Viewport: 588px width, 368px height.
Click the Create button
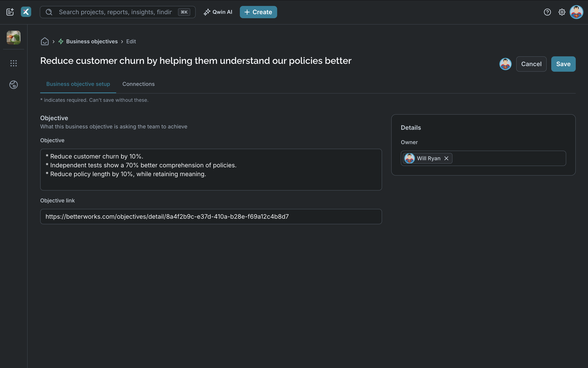[258, 12]
